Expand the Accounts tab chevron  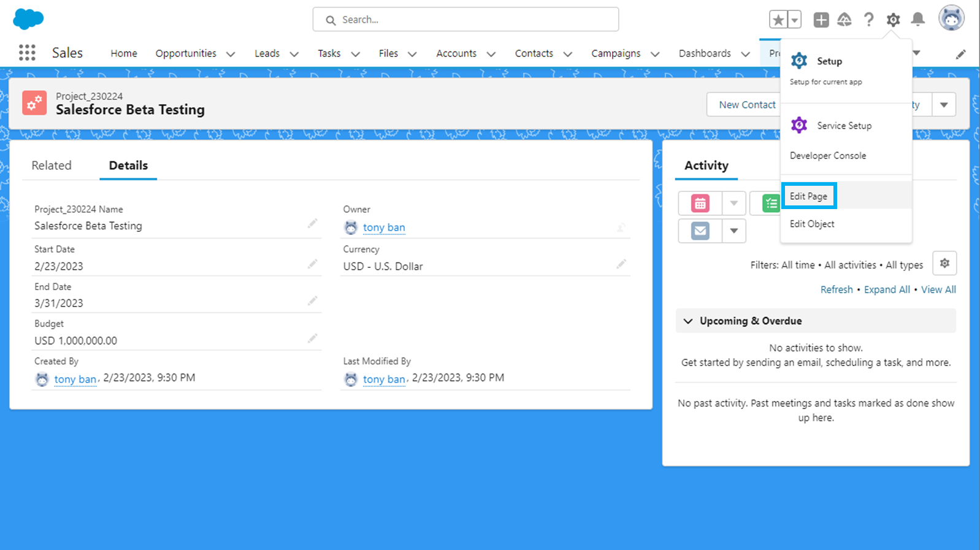tap(491, 54)
